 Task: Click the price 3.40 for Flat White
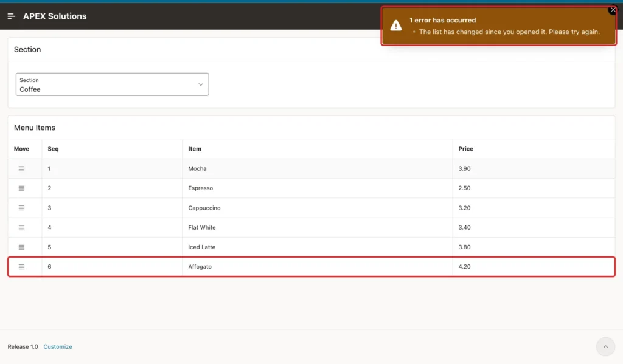pyautogui.click(x=464, y=227)
